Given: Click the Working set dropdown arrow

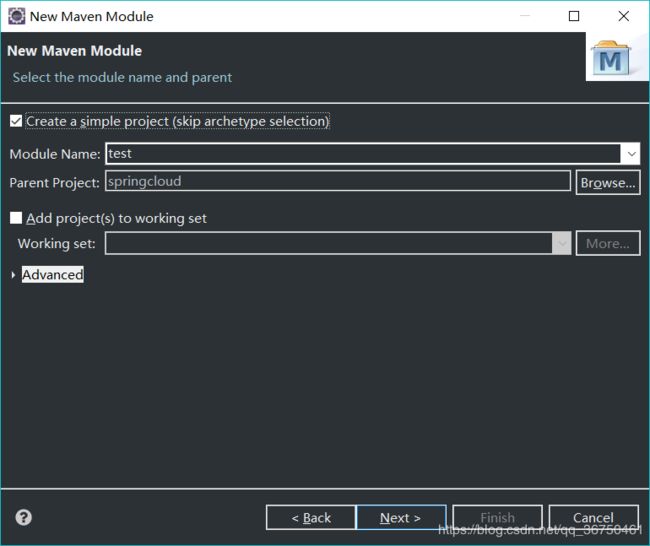Looking at the screenshot, I should 562,243.
